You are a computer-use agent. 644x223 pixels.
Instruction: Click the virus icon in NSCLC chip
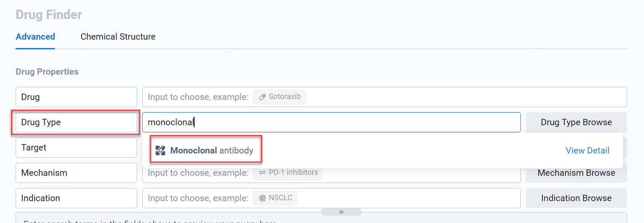pos(262,198)
